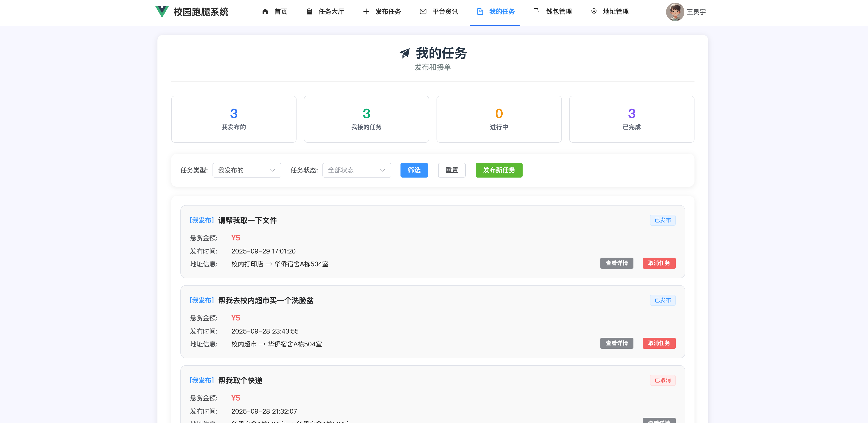Click the wallet icon for 钱包管理
The image size is (868, 423).
click(537, 12)
